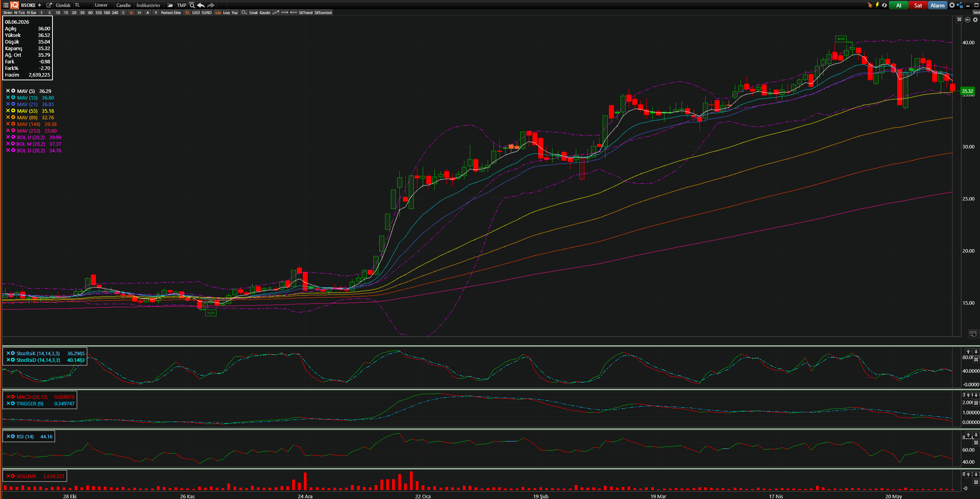Screen dimensions: 980x499
Task: Open chart settings gear below toolbar
Action: click(x=975, y=19)
